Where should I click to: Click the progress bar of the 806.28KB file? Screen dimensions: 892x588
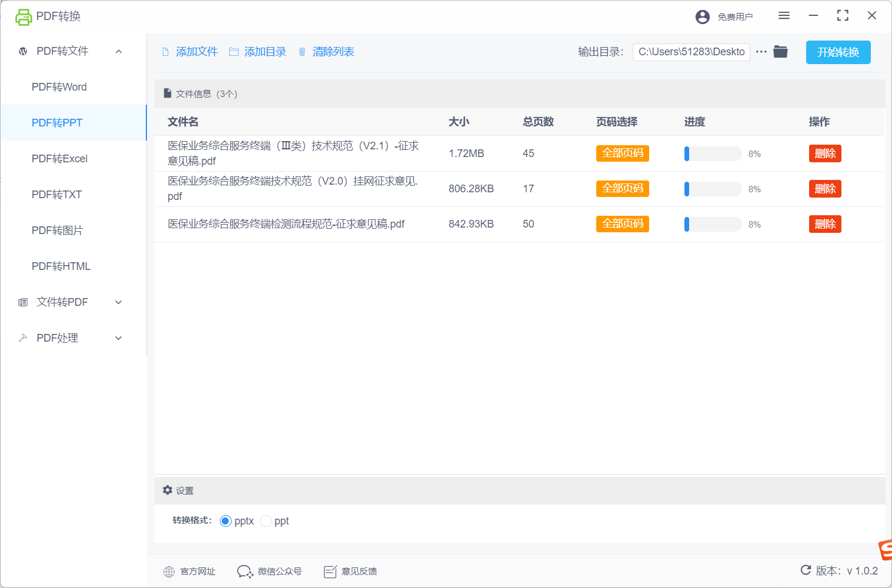point(713,189)
